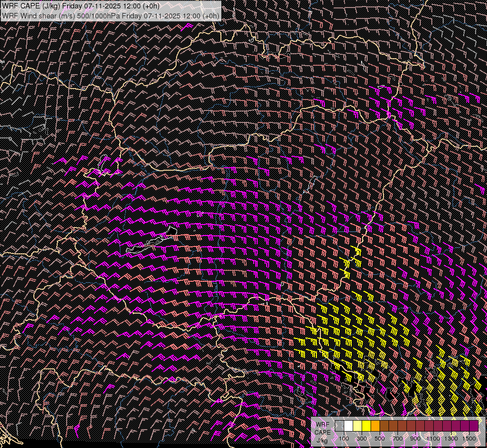Click the first brown swatch after orange
The width and height of the screenshot is (487, 448).
(384, 426)
